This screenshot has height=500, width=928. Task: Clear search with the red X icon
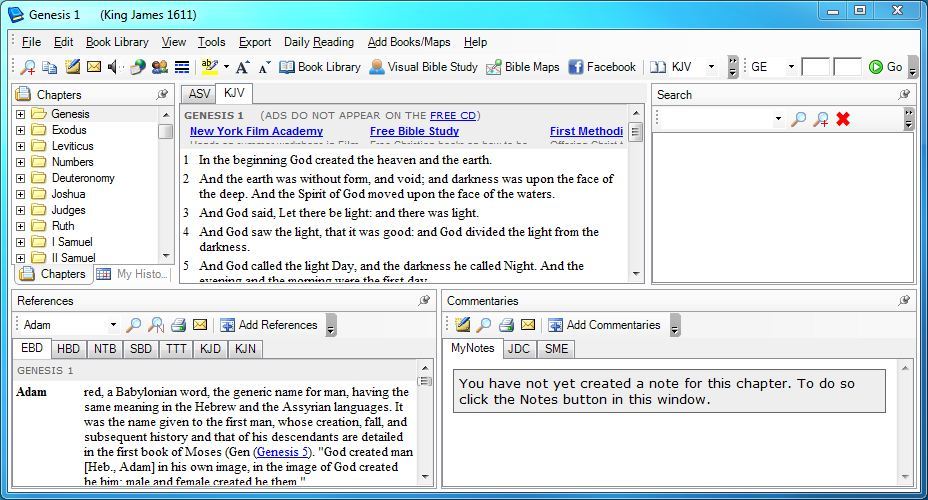(843, 119)
